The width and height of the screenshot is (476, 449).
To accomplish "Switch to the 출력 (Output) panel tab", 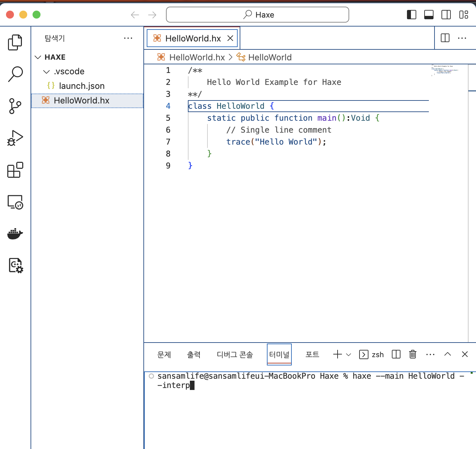I will point(194,354).
